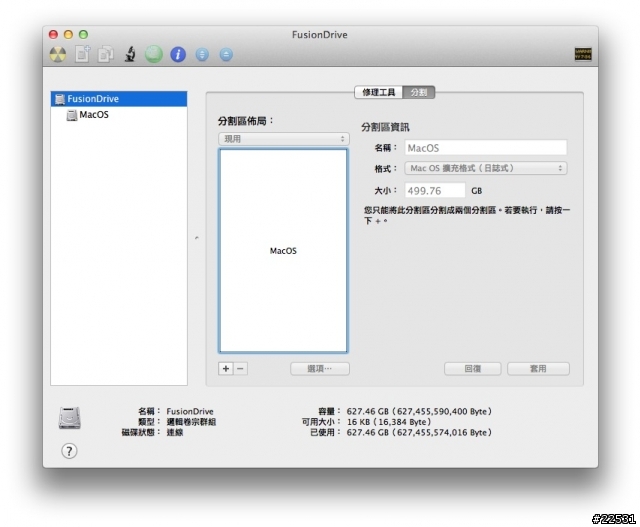Click the 套用 apply button
Screen dimensions: 640x527
click(538, 369)
